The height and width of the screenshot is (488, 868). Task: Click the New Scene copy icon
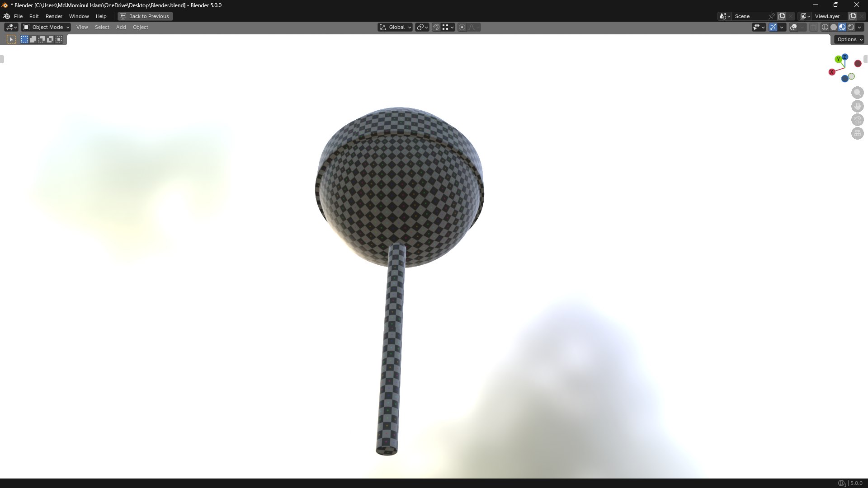(781, 16)
